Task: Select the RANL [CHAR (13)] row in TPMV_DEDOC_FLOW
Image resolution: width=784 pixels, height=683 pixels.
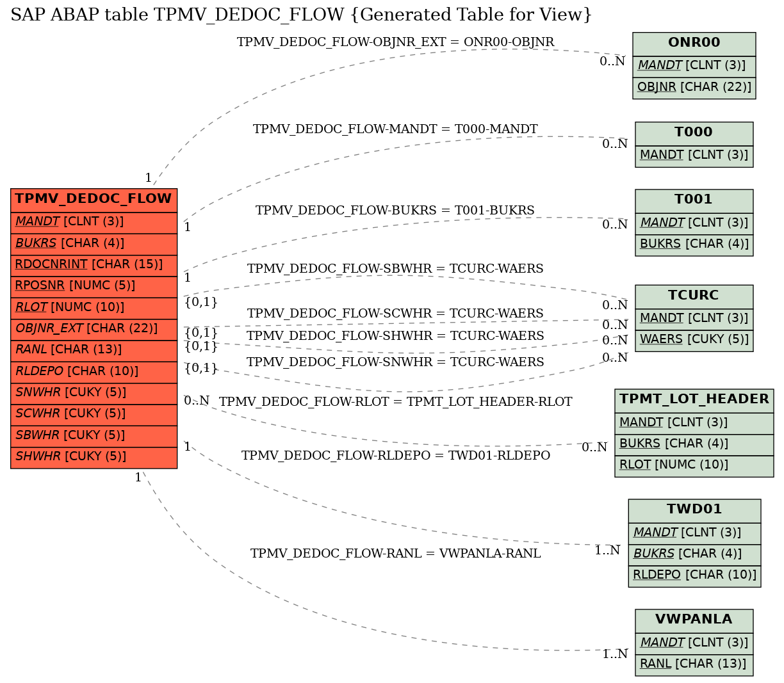Action: tap(94, 350)
